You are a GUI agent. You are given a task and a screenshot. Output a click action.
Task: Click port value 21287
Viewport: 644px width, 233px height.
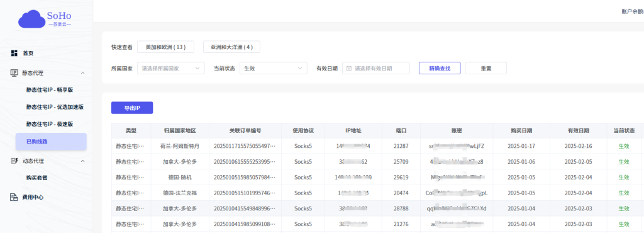(x=401, y=146)
